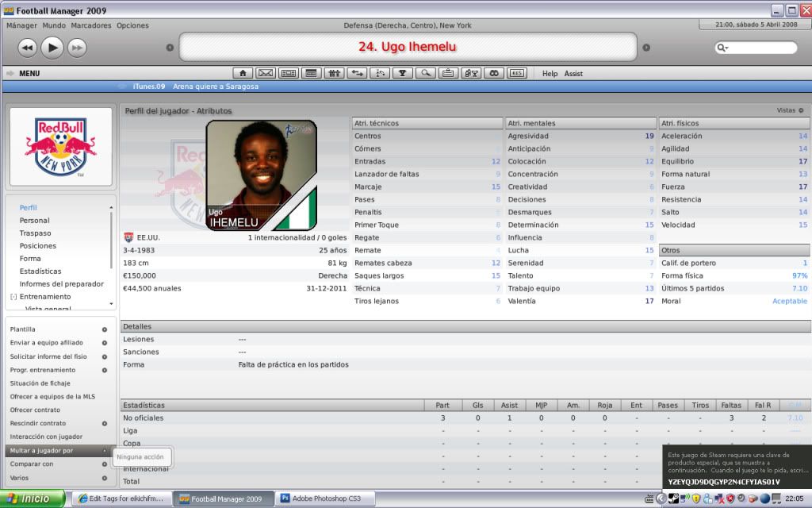The height and width of the screenshot is (508, 812).
Task: Click the play continue button
Action: (52, 48)
